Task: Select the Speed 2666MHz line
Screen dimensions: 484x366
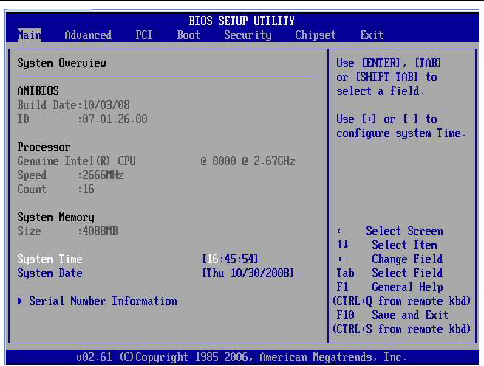Action: (71, 175)
